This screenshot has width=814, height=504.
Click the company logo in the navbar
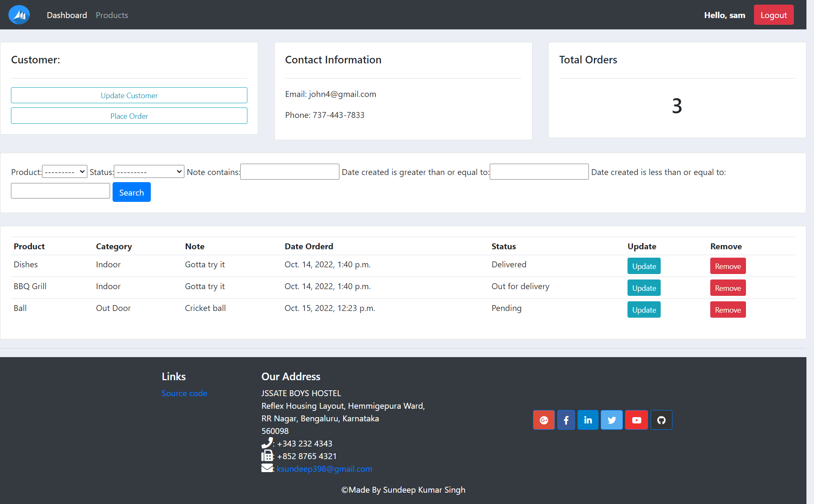pos(19,14)
